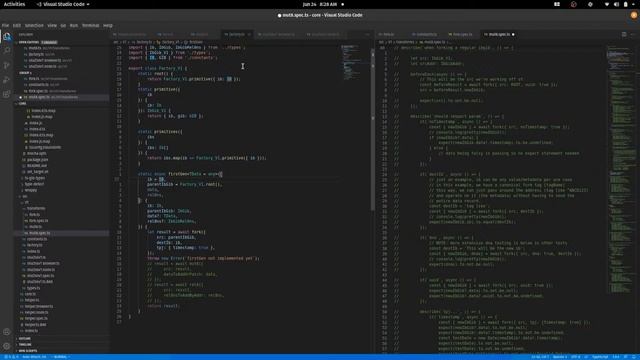This screenshot has height=360, width=640.
Task: Click the left editor vertical scrollbar
Action: tap(372, 129)
